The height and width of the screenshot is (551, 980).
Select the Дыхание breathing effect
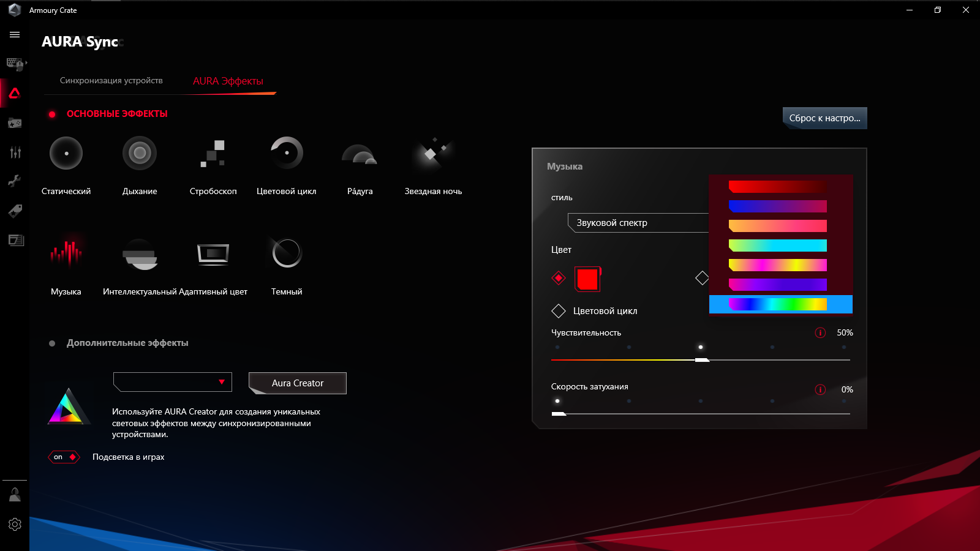click(140, 153)
